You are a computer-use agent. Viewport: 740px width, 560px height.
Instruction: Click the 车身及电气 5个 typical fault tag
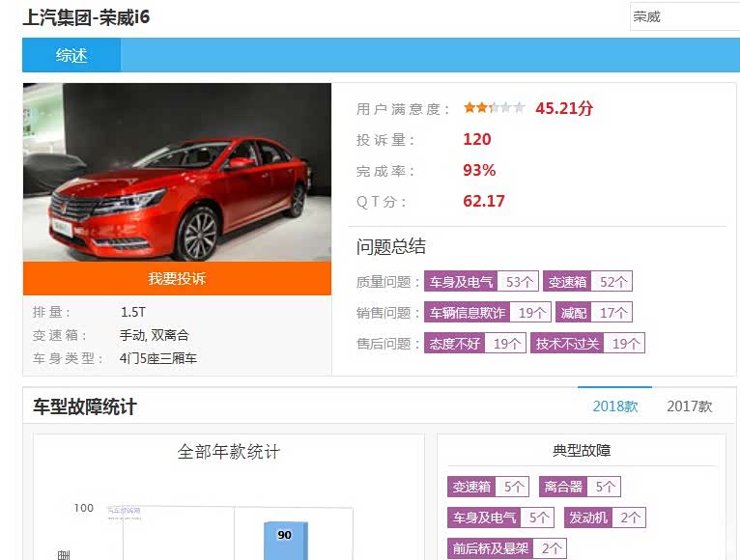click(500, 518)
